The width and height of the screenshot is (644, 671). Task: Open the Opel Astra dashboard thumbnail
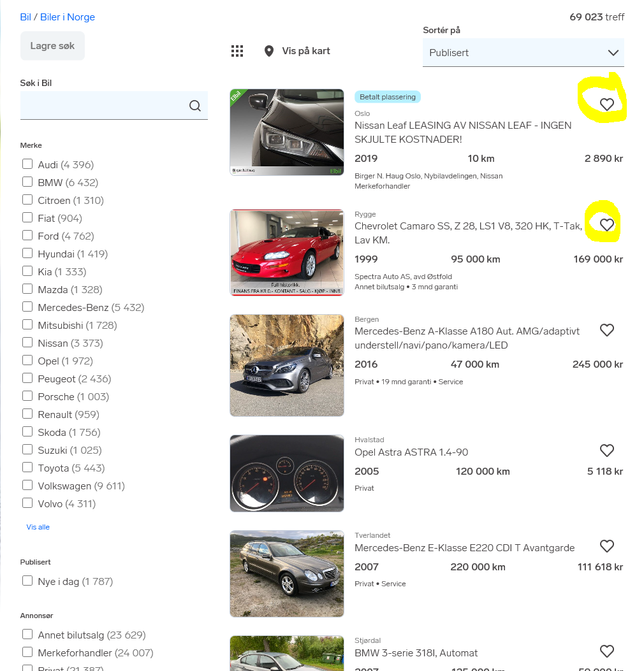[287, 473]
